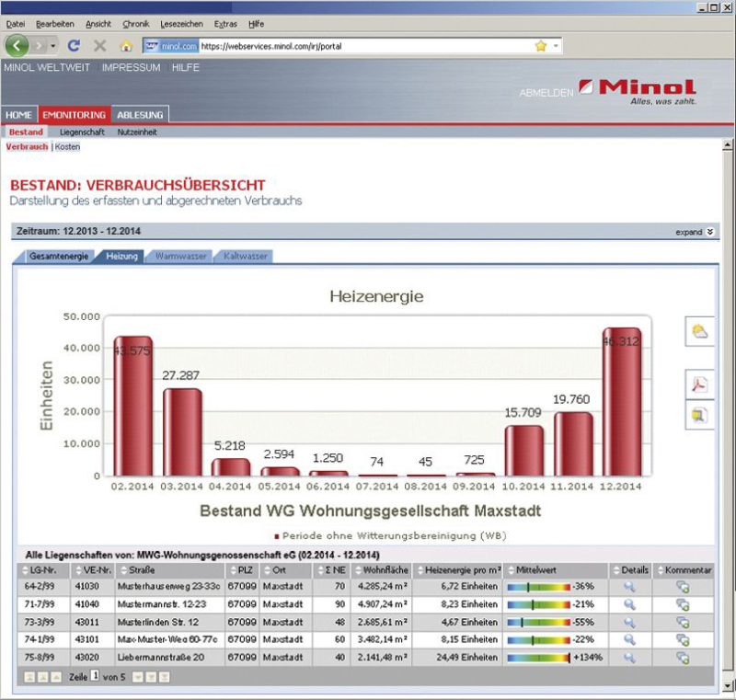Click the page scrollbar down arrow

pyautogui.click(x=728, y=686)
